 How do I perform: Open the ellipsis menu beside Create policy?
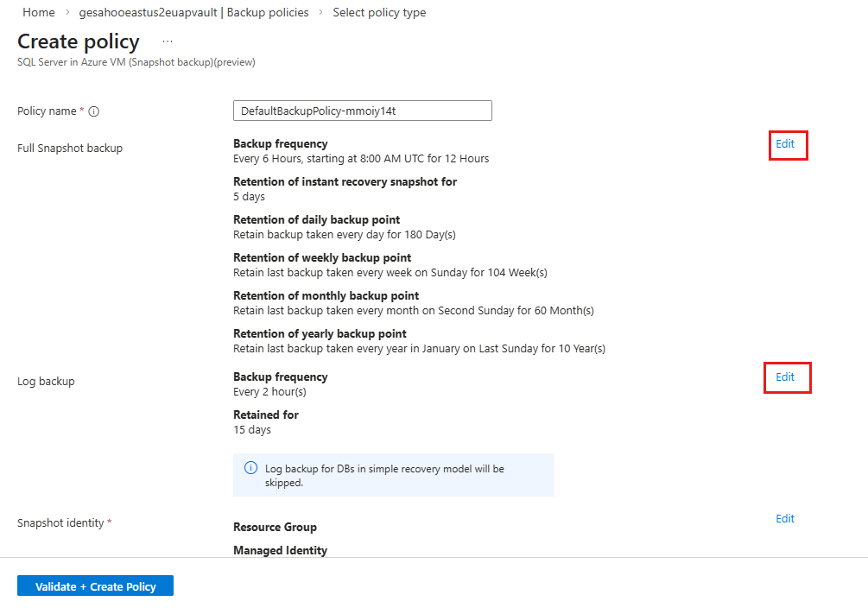coord(168,41)
